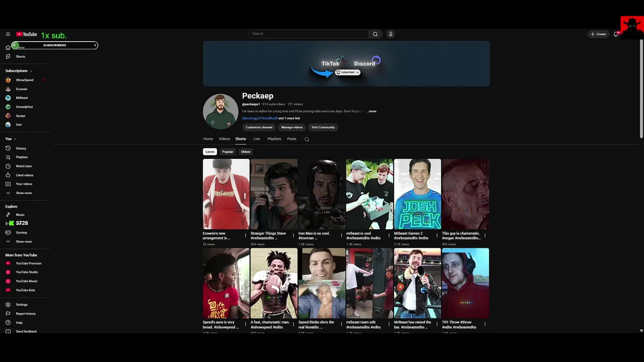Click Customize channel button

point(259,127)
